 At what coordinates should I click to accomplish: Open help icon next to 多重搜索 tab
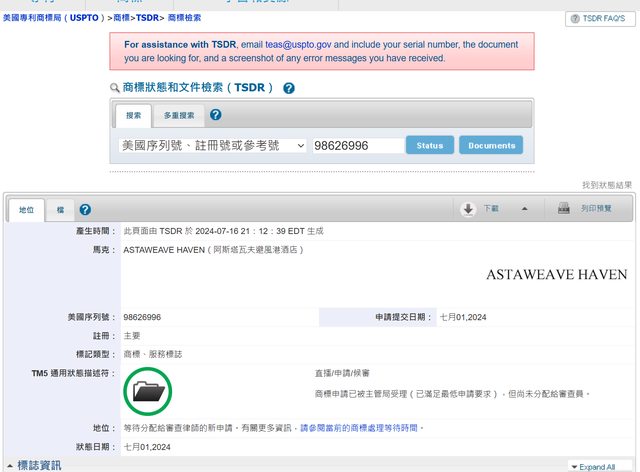[216, 115]
